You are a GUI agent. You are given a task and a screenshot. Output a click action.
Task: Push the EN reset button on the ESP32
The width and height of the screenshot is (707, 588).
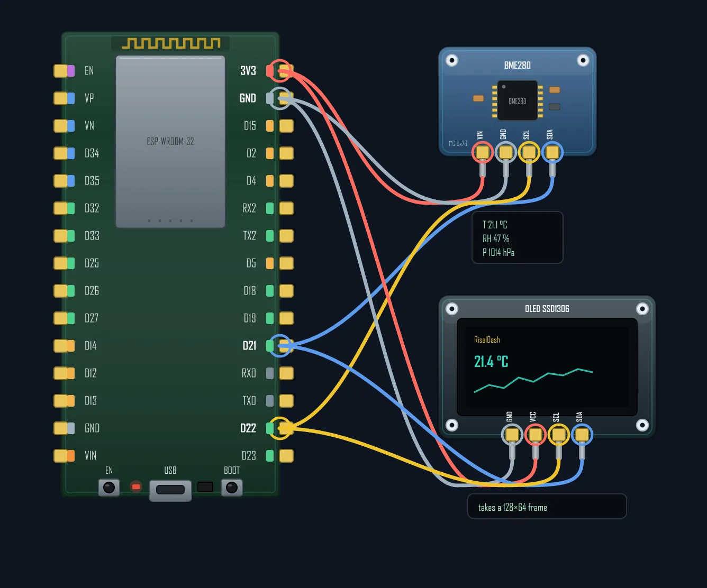(109, 487)
